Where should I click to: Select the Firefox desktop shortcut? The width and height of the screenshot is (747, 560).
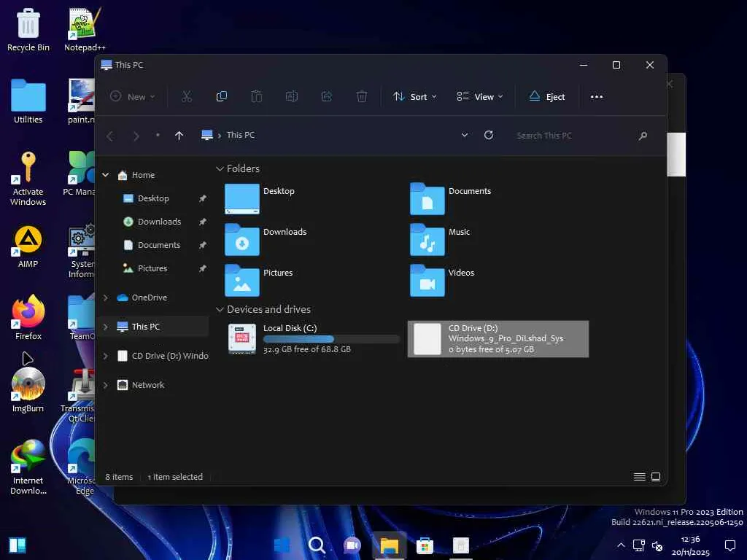click(x=28, y=317)
